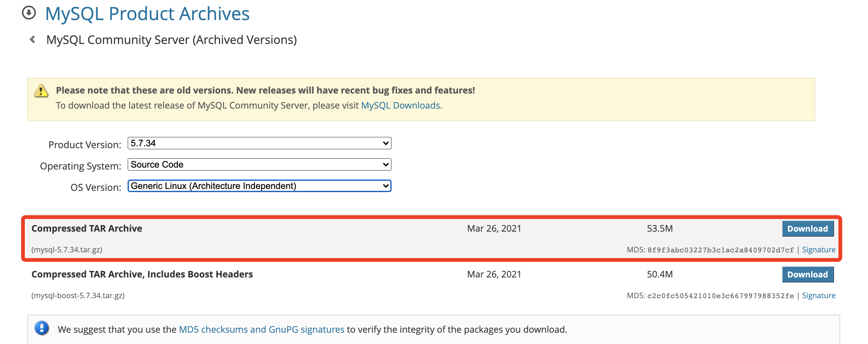Follow the MySQL Downloads link
Screen dimensions: 868x344
click(400, 105)
